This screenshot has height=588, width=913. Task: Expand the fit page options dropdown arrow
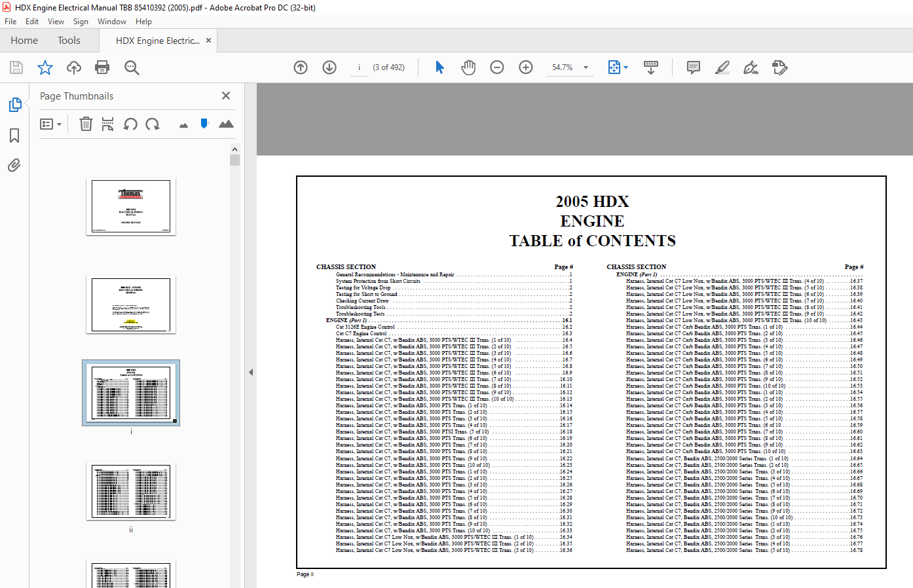tap(626, 67)
